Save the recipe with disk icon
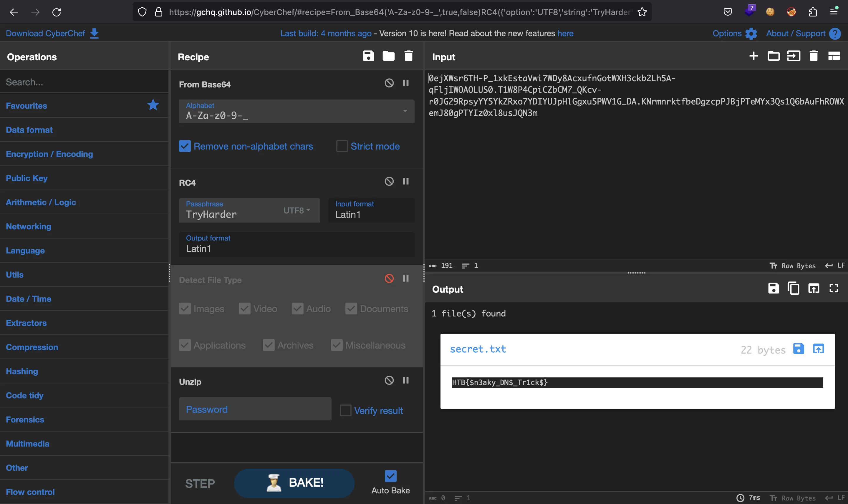 point(368,56)
